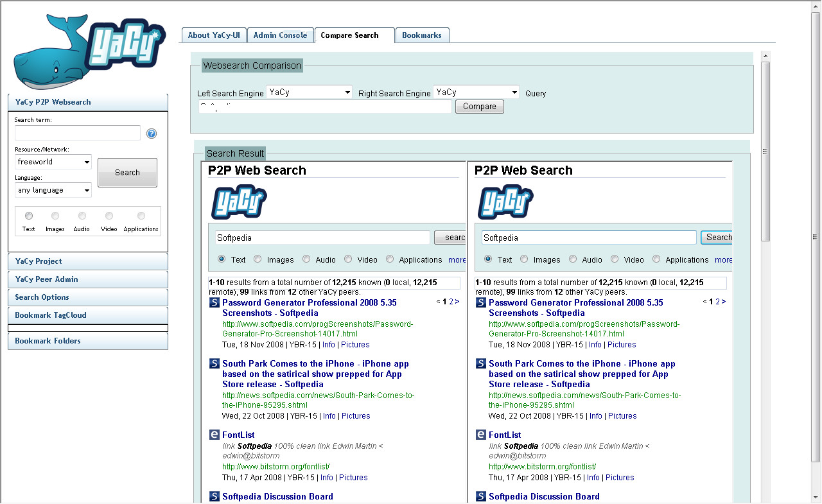
Task: Click the more link in the left comparison panel
Action: point(457,259)
